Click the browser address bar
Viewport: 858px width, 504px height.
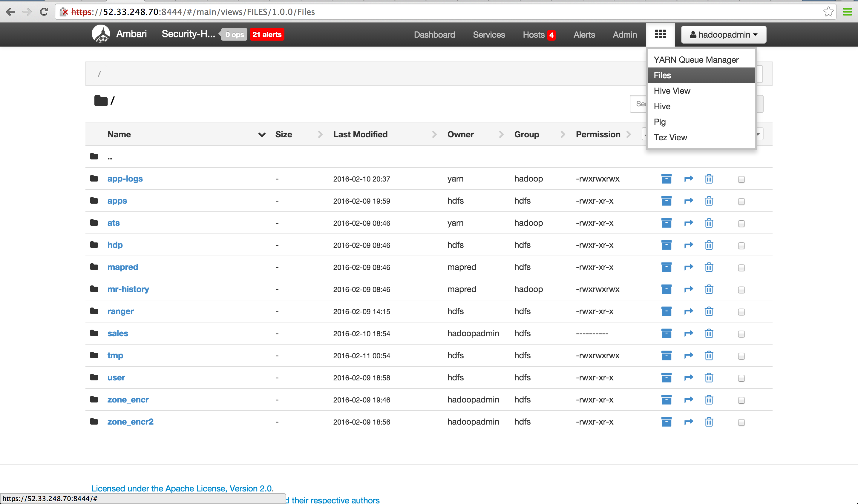coord(443,12)
